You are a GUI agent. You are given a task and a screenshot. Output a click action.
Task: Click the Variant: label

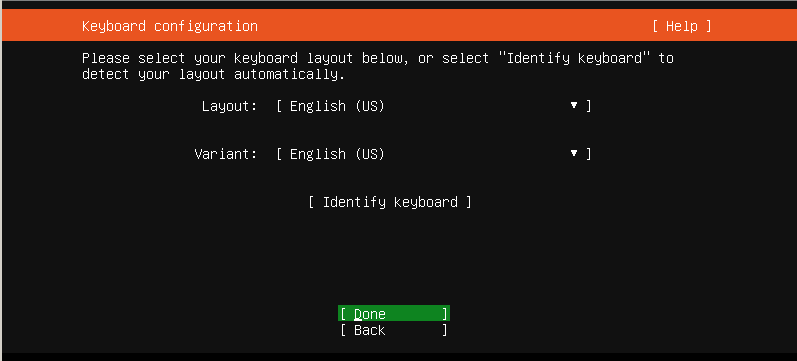[x=226, y=154]
